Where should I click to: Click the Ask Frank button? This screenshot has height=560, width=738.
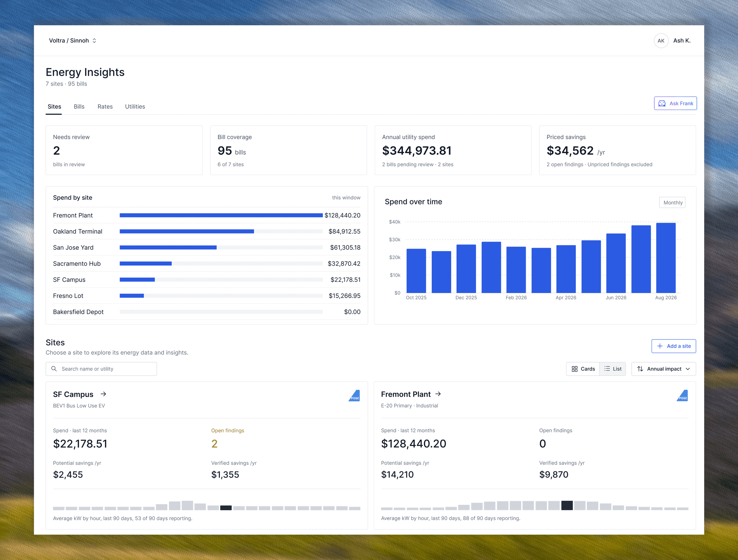tap(675, 103)
